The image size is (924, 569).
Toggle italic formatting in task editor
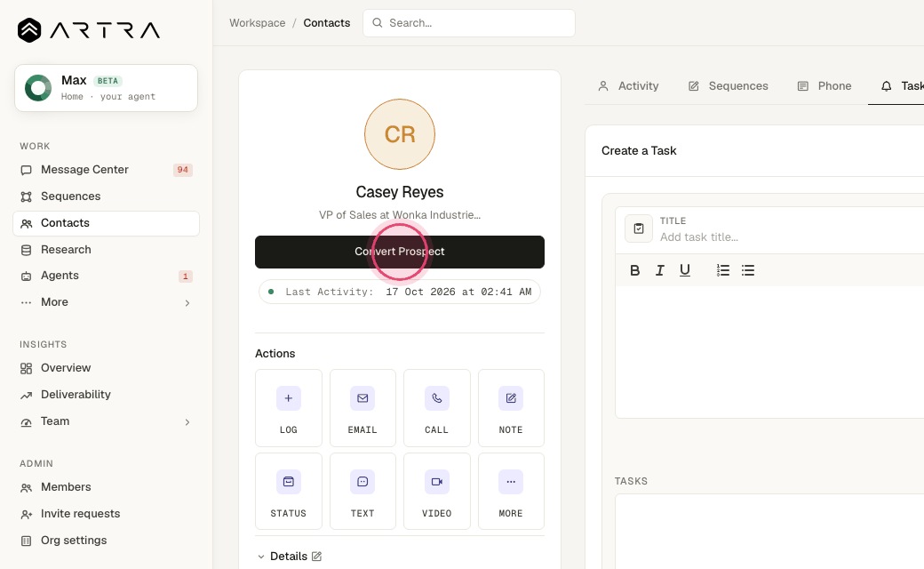pyautogui.click(x=660, y=270)
